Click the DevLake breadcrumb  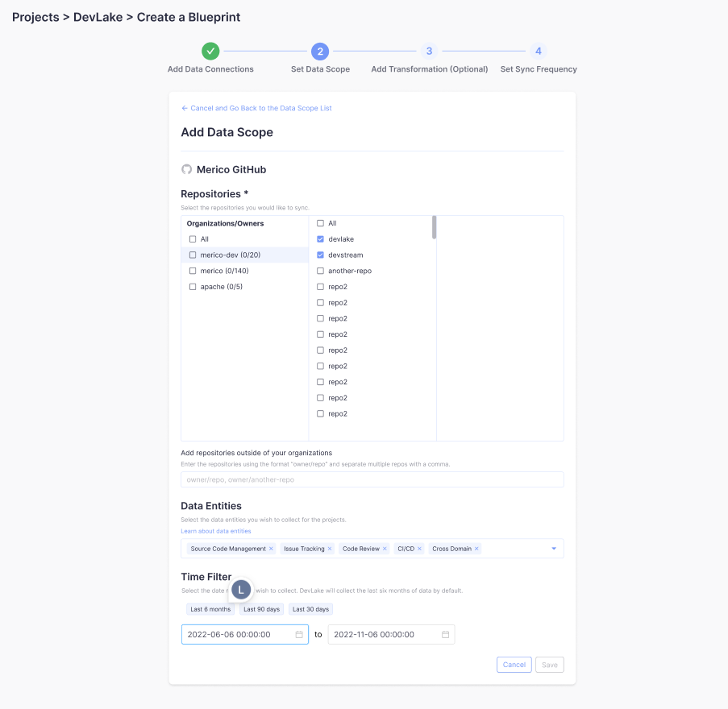tap(98, 17)
